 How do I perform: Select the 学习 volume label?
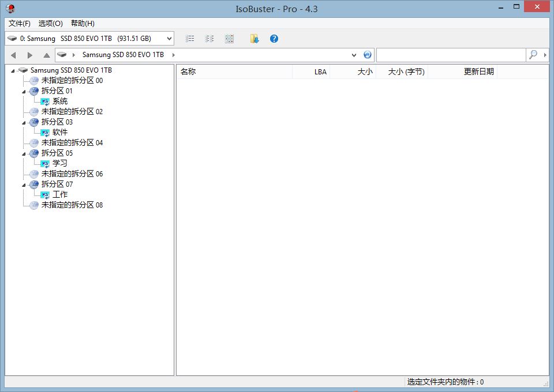point(60,163)
